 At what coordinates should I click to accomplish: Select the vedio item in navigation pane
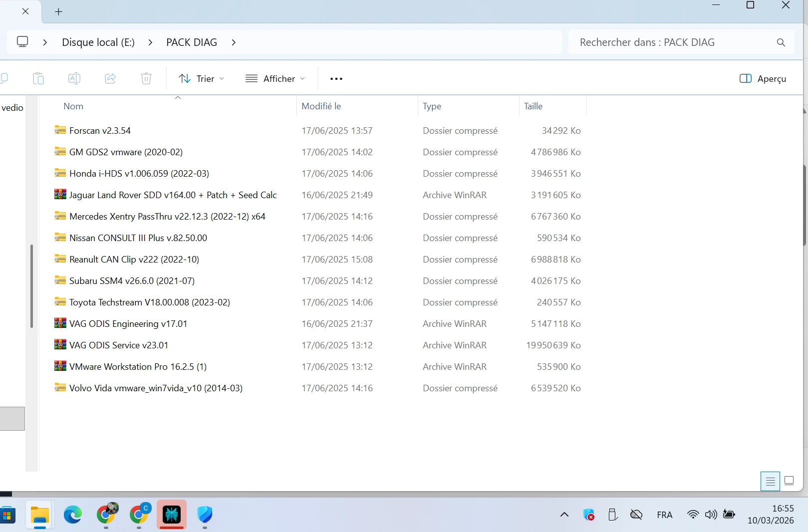point(12,108)
